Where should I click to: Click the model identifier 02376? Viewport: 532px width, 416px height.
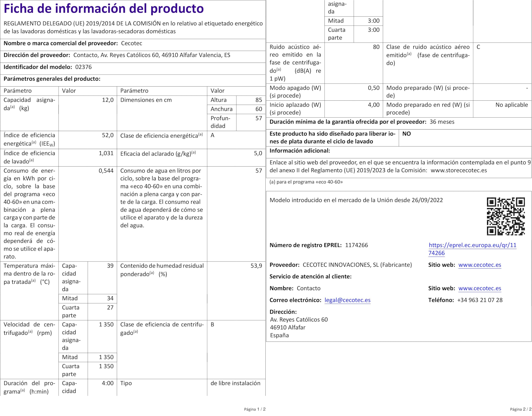(83, 67)
